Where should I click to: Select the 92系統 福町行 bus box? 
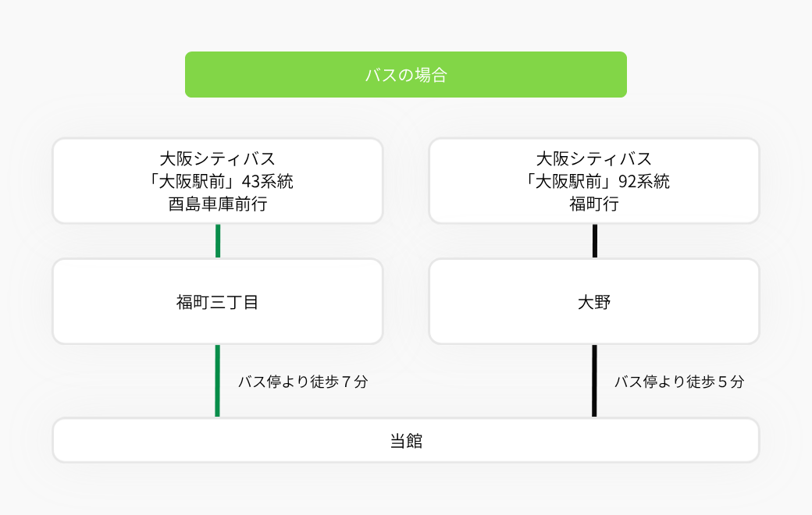tap(594, 180)
